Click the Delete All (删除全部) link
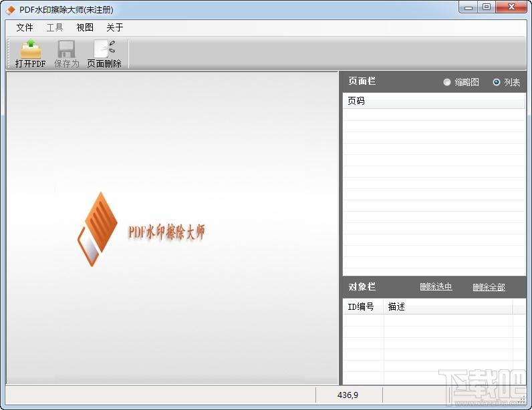Screen dimensions: 532x410 [489, 287]
